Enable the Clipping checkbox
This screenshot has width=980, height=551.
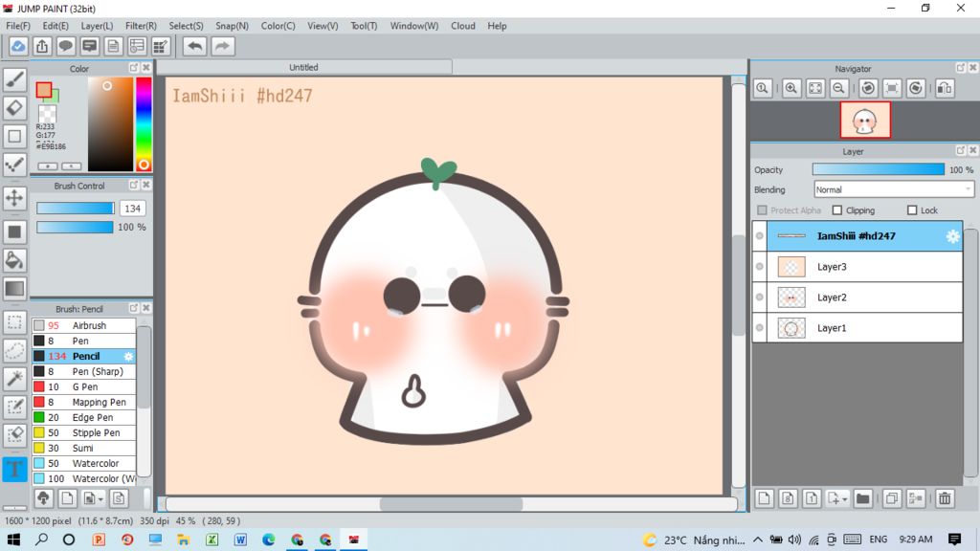837,210
